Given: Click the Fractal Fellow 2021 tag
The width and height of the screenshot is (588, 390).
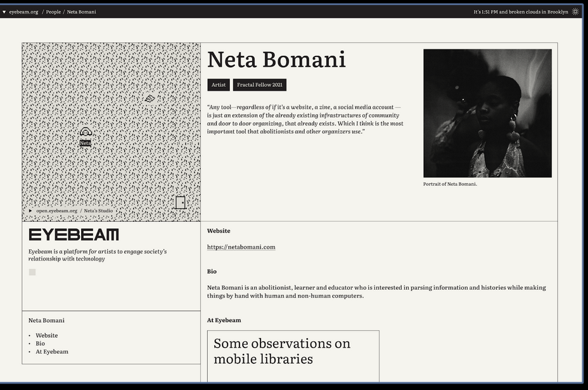Looking at the screenshot, I should point(260,85).
